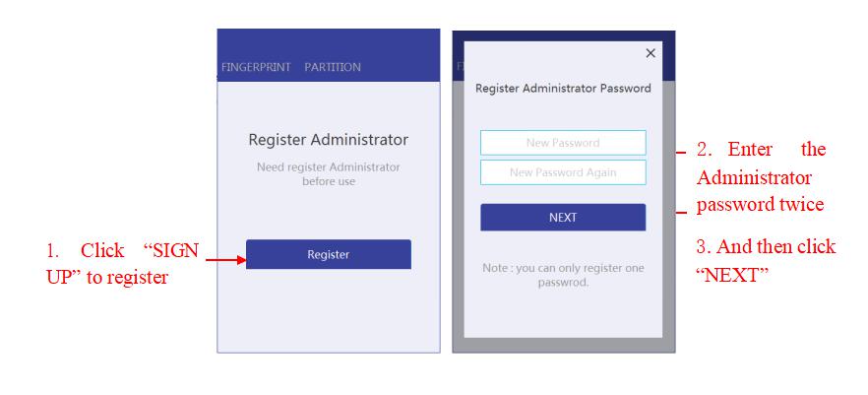
Task: Select the step 3 'And then click NEXT' text
Action: coord(765,260)
